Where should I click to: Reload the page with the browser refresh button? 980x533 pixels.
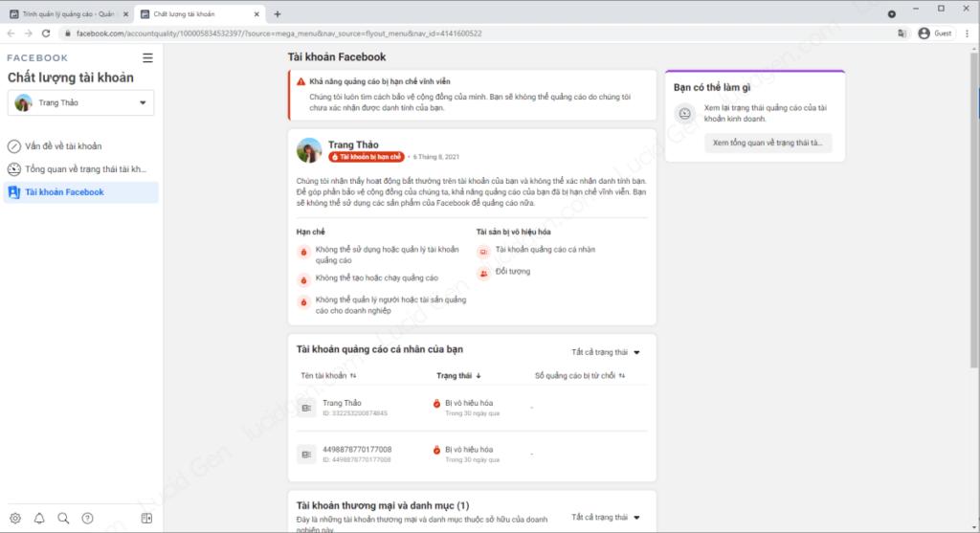[x=46, y=33]
